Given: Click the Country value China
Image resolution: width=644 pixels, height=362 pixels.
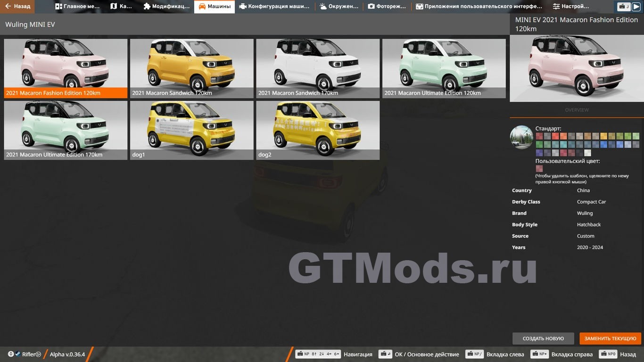Looking at the screenshot, I should 583,190.
